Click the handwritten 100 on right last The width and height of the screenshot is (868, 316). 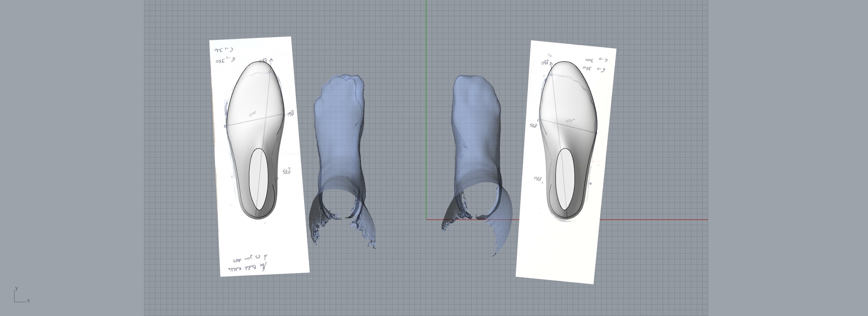(570, 120)
